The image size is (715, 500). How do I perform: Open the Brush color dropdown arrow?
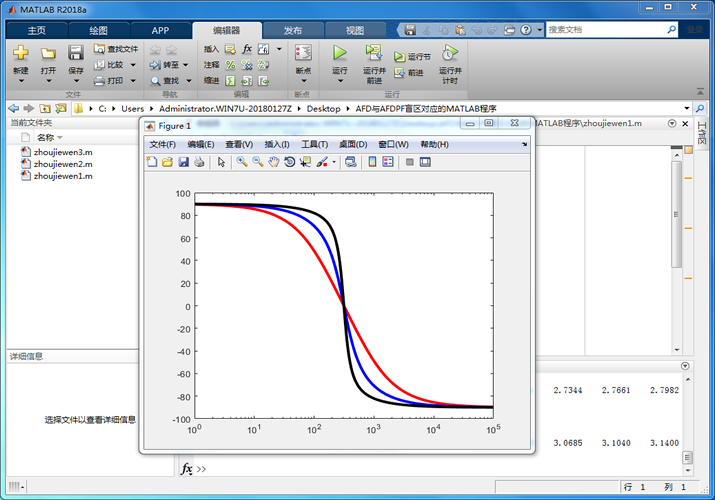[x=334, y=162]
